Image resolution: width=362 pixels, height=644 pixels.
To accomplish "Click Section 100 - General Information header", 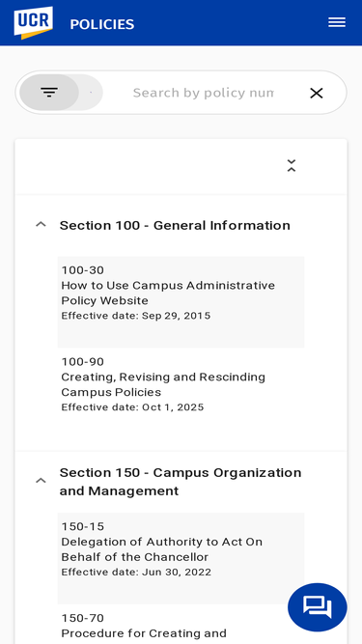I will click(175, 225).
